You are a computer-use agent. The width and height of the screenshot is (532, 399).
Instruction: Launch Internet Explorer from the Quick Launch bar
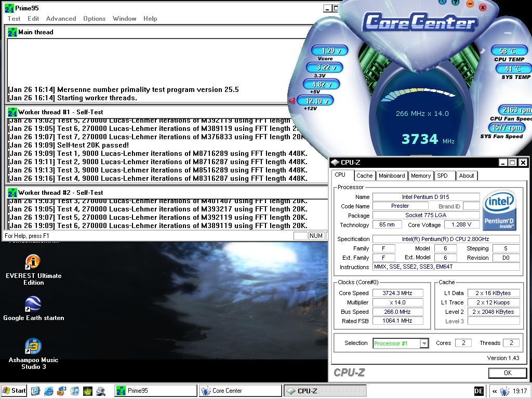[x=48, y=391]
